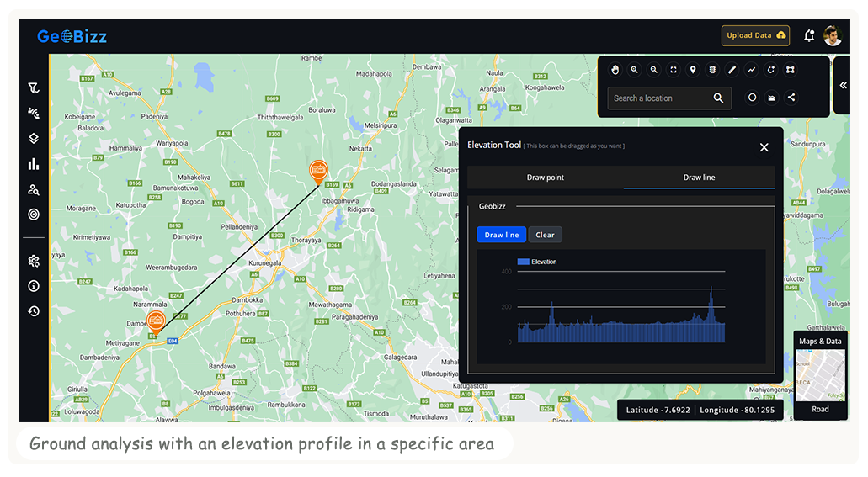This screenshot has height=477, width=868.
Task: Open the satellite signal sidebar icon
Action: pos(34,114)
